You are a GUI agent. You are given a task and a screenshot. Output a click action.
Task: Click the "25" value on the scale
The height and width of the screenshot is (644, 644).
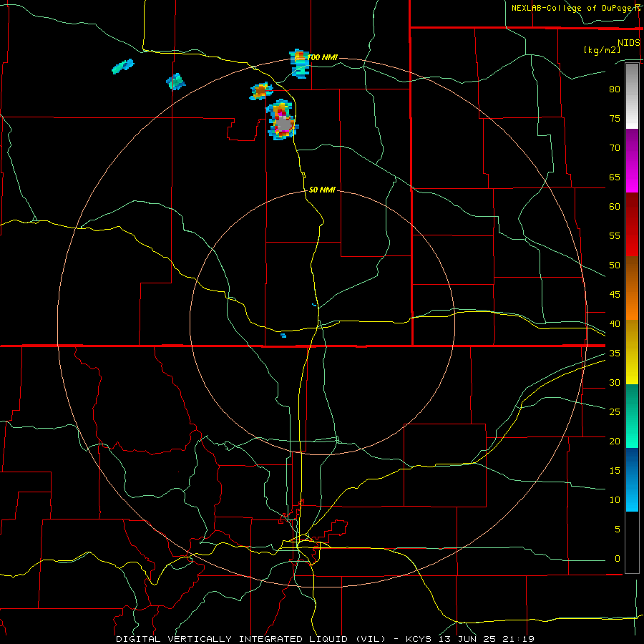point(615,411)
